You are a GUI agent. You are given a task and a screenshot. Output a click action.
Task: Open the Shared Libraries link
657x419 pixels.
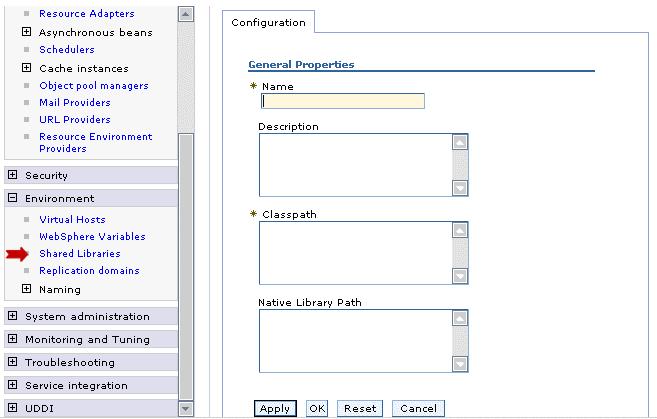[x=80, y=253]
